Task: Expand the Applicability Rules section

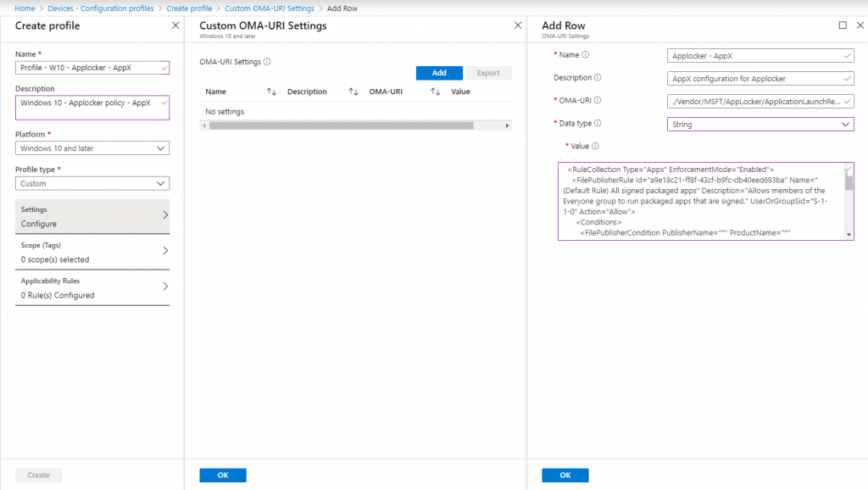Action: tap(92, 284)
